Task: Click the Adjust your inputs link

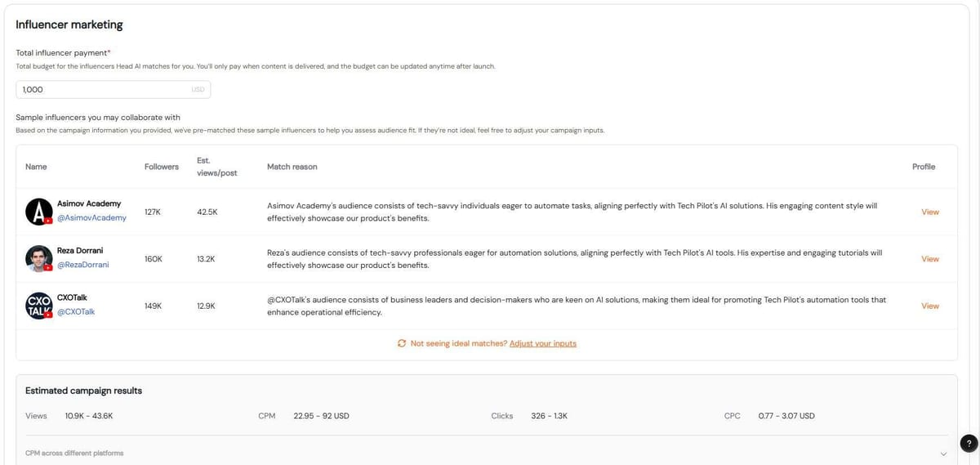Action: (543, 343)
